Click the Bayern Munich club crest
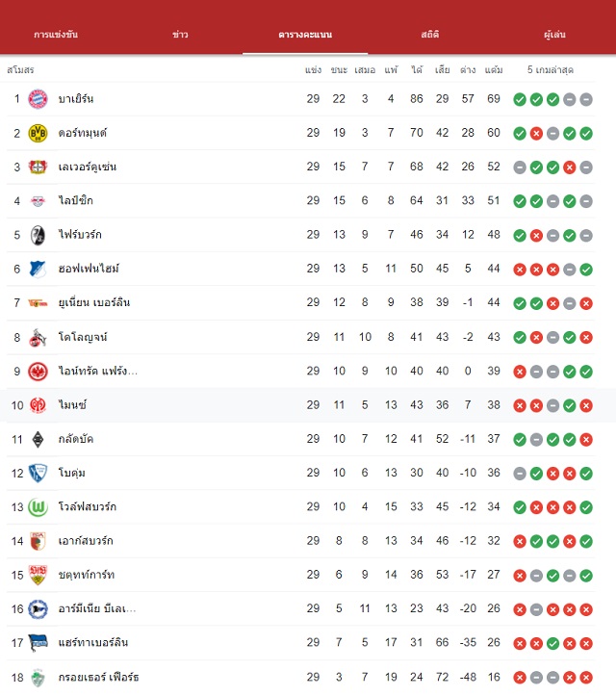The width and height of the screenshot is (616, 696). tap(38, 98)
